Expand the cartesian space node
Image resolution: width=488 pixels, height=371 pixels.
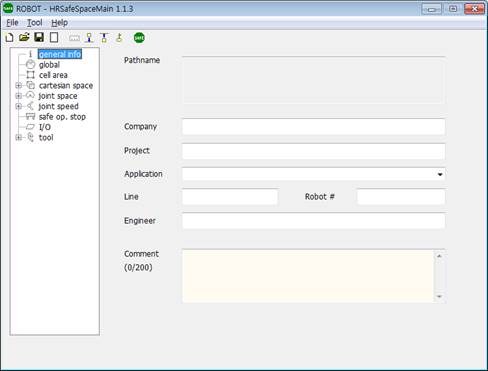coord(18,86)
